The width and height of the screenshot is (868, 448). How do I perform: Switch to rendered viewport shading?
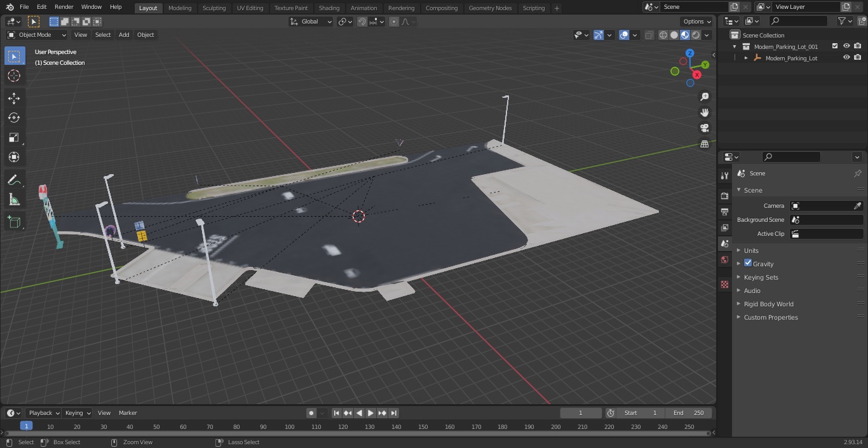coord(696,35)
